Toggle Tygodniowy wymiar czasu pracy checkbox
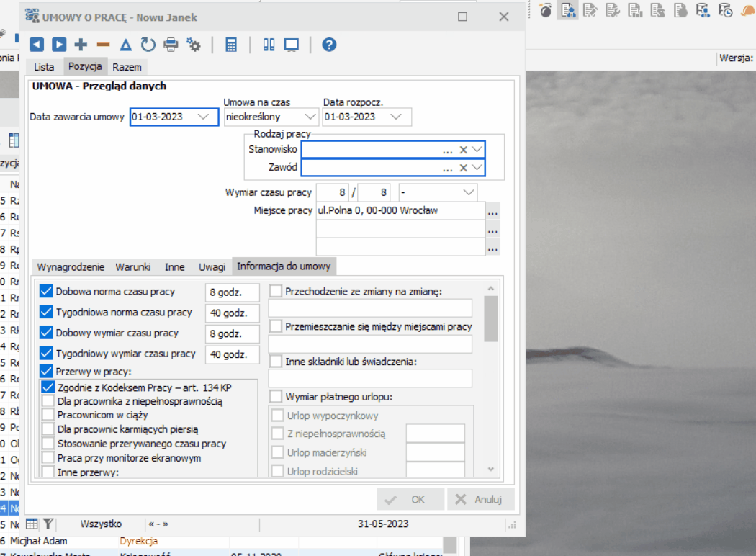Screen dimensions: 756x556 (46, 354)
